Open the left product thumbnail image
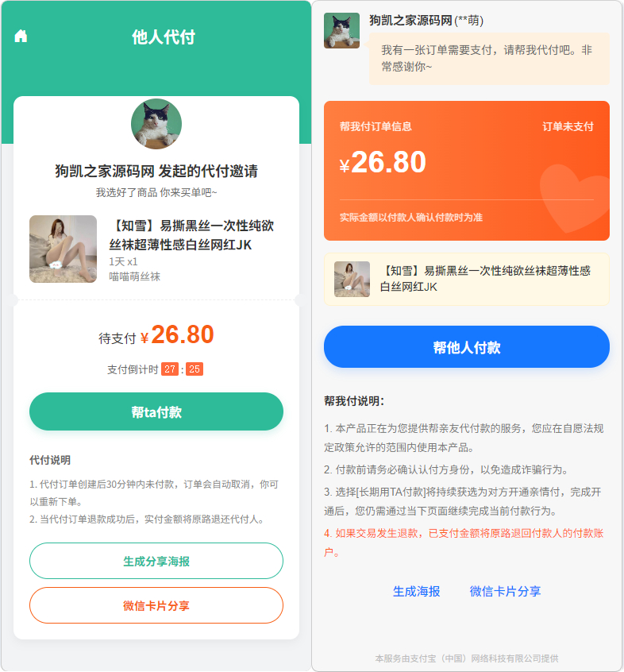The width and height of the screenshot is (624, 672). (63, 249)
